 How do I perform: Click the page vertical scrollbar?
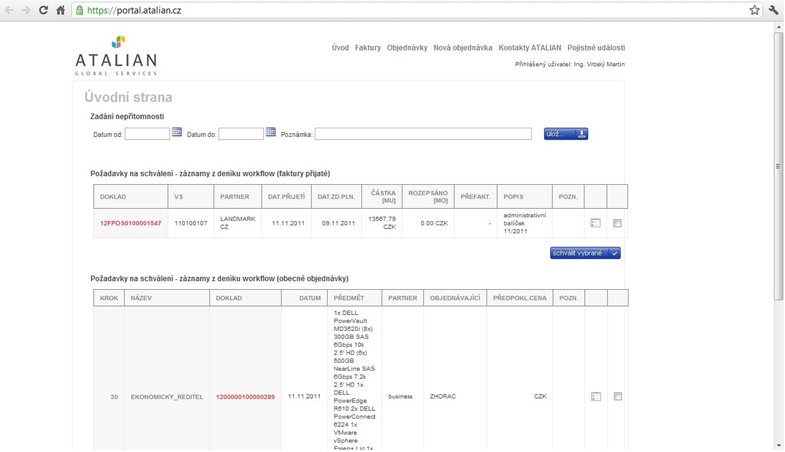[778, 165]
